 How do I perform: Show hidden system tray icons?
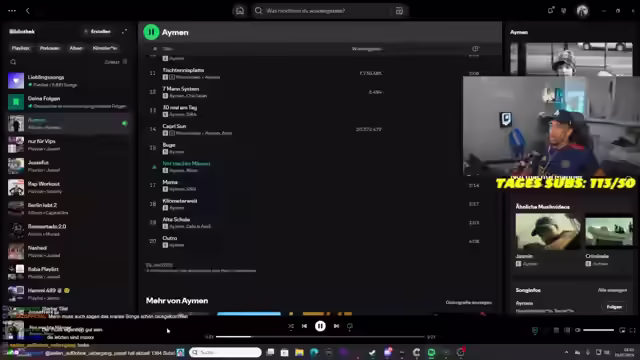tap(566, 352)
